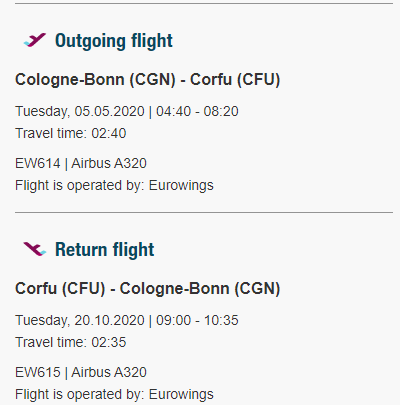Viewport: 400px width, 405px height.
Task: Click Airbus A320 on the return flight
Action: [x=109, y=372]
